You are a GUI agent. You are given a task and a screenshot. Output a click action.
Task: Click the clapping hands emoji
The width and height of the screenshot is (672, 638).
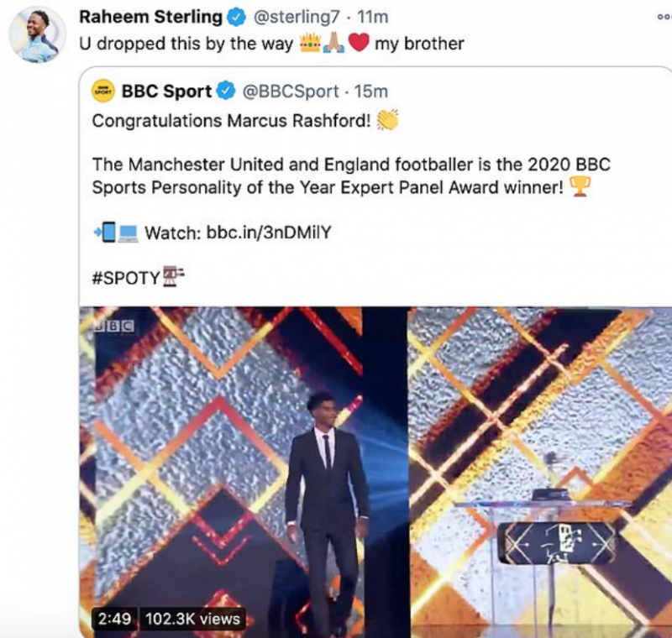click(x=386, y=121)
